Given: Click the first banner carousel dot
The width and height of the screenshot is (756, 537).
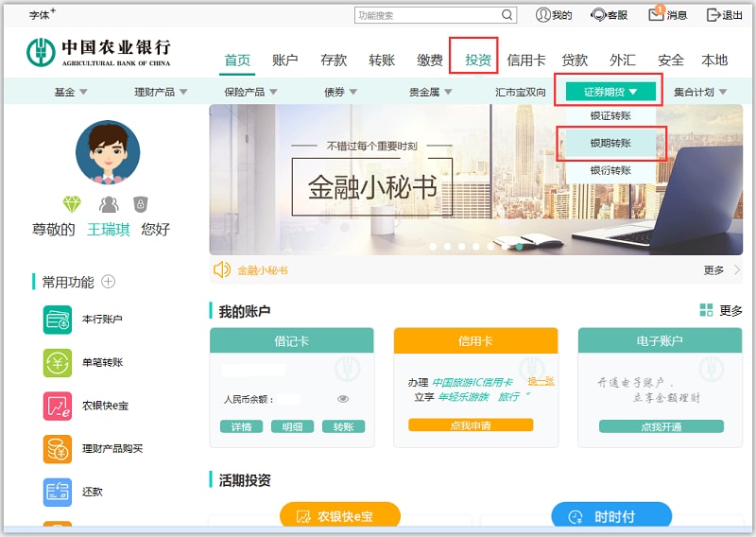Looking at the screenshot, I should coord(434,246).
